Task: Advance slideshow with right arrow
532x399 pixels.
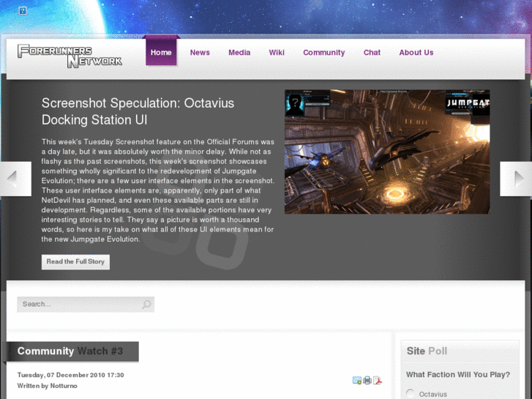Action: click(517, 179)
